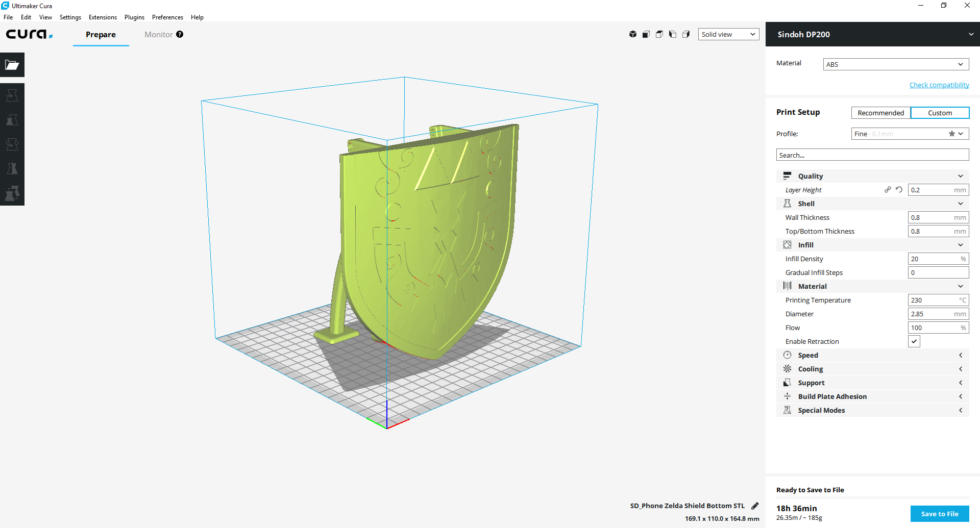Open the Material ABS dropdown
This screenshot has height=528, width=980.
tap(896, 64)
